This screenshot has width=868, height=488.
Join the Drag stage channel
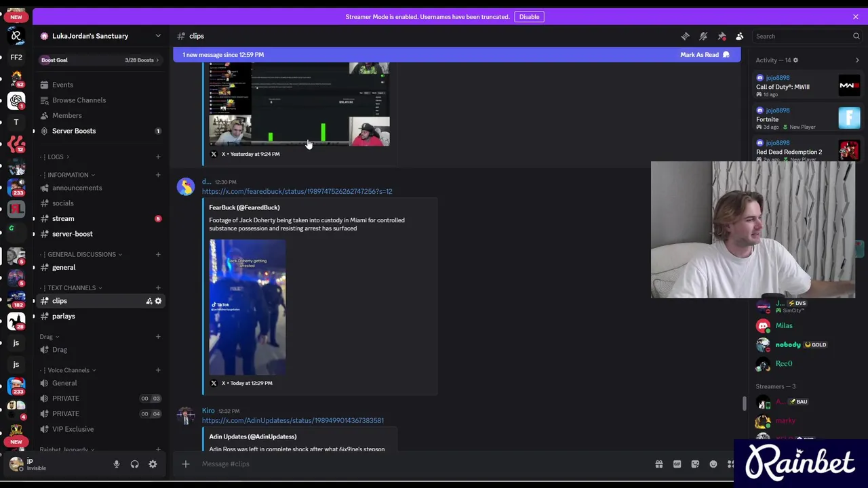(101, 350)
